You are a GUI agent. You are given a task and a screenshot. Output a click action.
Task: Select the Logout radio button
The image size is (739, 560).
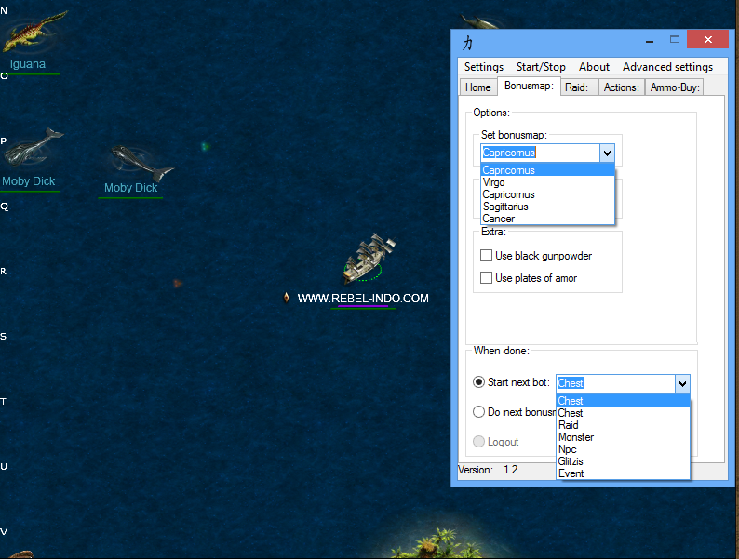478,441
